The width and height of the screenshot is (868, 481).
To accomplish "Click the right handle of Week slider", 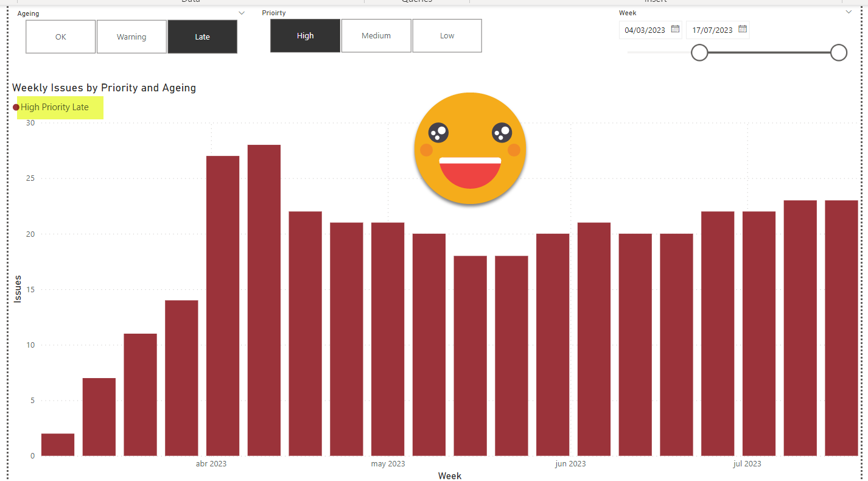I will (839, 53).
